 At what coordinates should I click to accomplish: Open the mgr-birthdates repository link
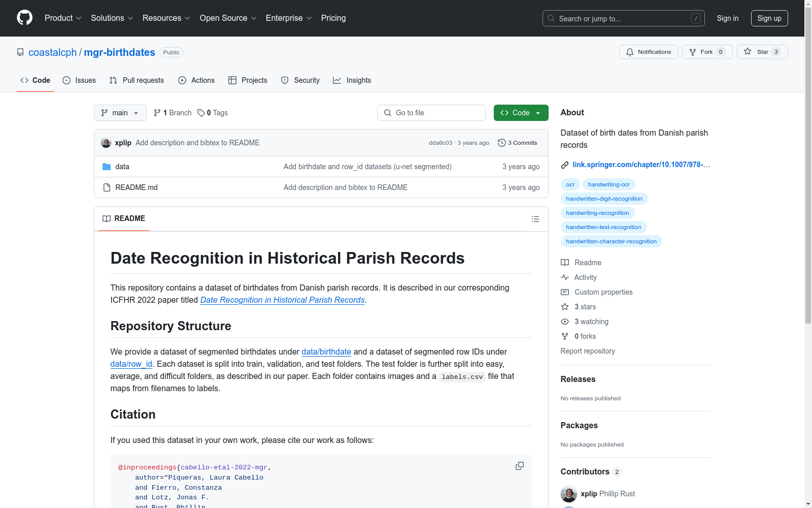120,52
